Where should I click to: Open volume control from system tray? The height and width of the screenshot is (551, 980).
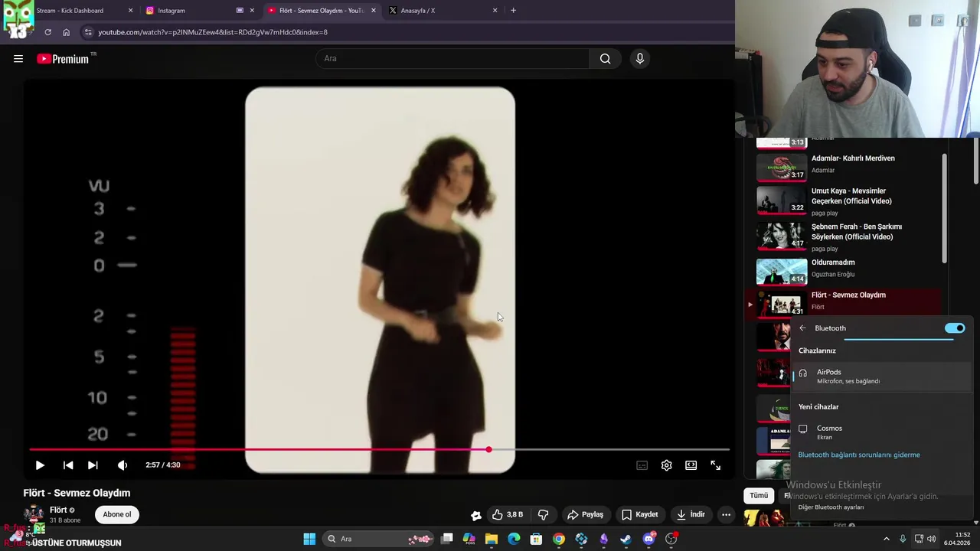(932, 539)
